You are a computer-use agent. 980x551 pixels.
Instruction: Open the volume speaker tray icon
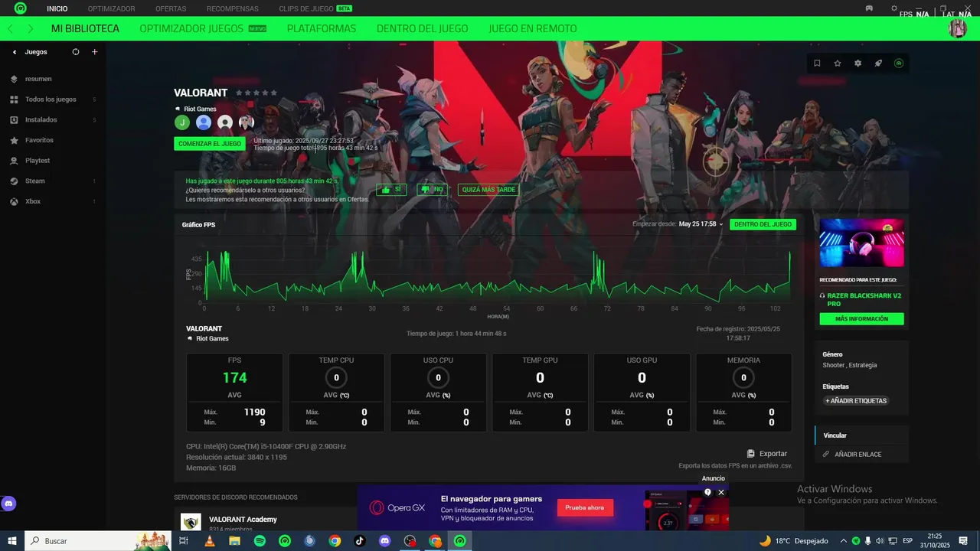pos(880,541)
